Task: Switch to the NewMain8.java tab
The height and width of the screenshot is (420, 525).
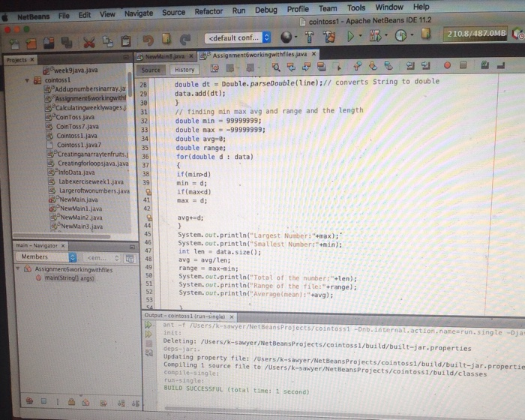Action: click(x=164, y=56)
